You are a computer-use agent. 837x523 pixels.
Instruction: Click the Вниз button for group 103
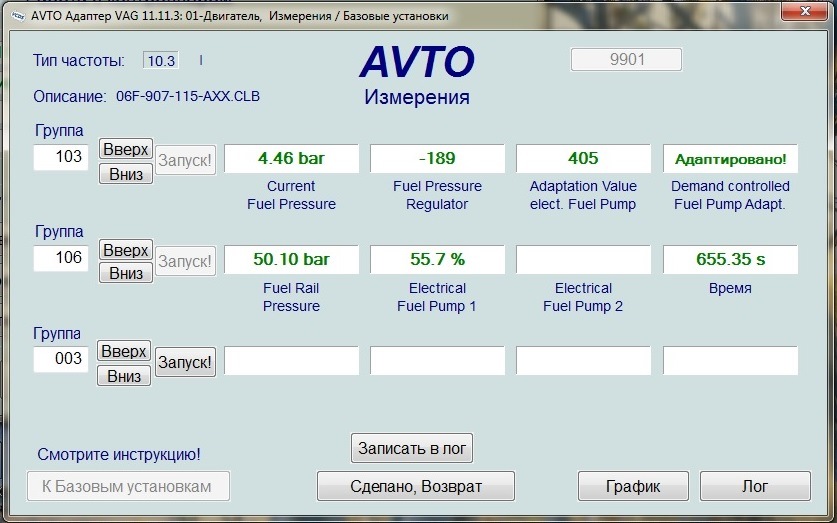(x=126, y=174)
